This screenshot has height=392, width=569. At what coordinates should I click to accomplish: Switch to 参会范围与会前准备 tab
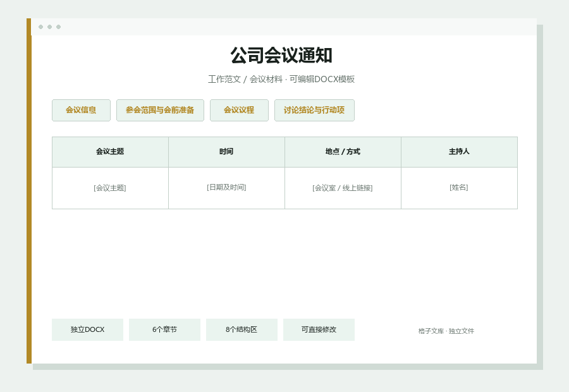tap(160, 110)
